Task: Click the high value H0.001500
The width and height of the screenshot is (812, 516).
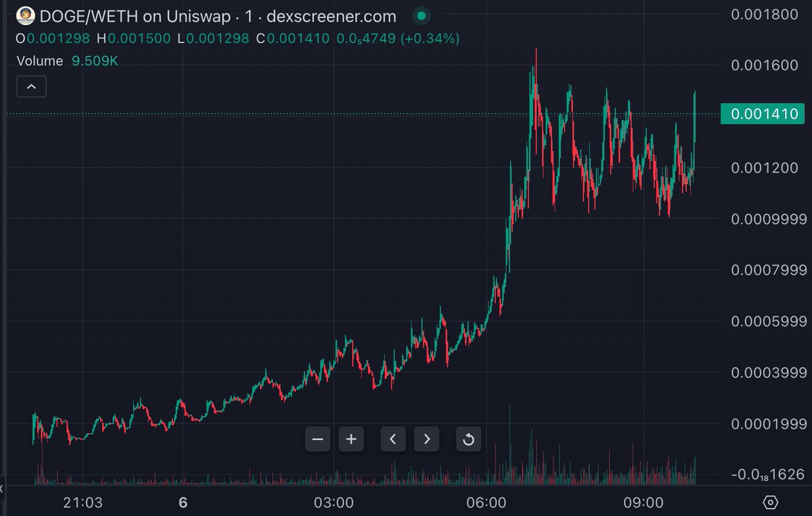Action: [x=133, y=39]
